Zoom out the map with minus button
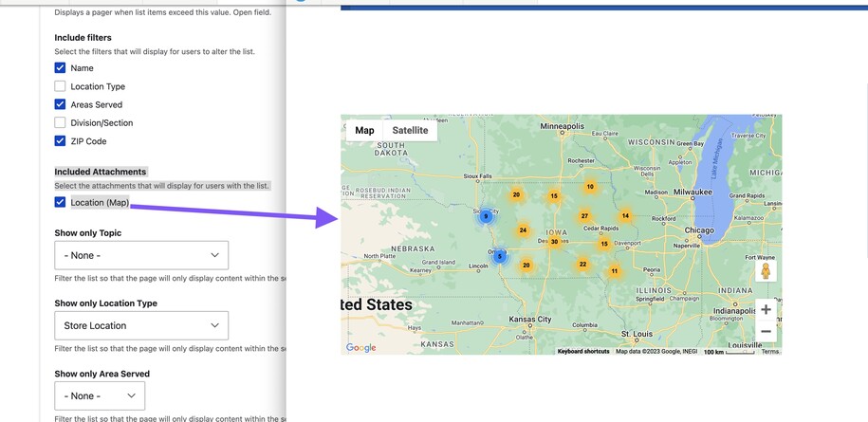This screenshot has width=868, height=422. [x=766, y=332]
